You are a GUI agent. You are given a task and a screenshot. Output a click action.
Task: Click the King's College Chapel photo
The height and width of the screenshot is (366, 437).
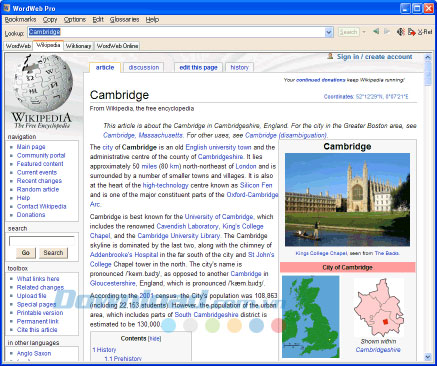tap(347, 200)
